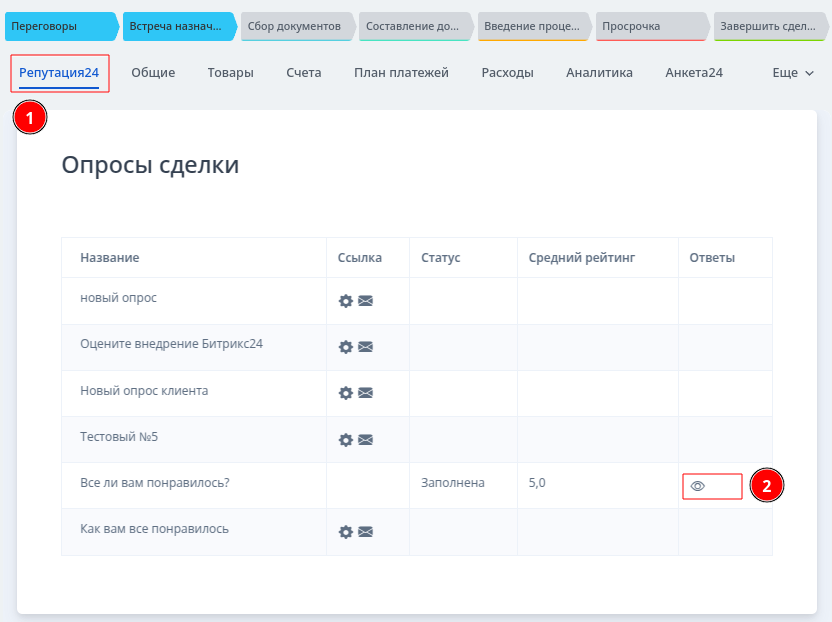Open the "Товары" tab
Viewport: 832px width, 622px height.
[x=230, y=73]
